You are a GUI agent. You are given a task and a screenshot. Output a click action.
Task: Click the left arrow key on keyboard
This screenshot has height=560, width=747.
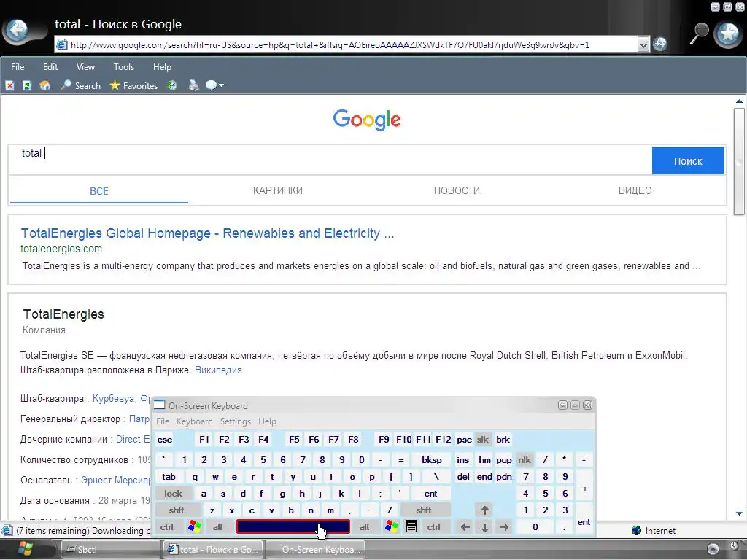point(465,527)
